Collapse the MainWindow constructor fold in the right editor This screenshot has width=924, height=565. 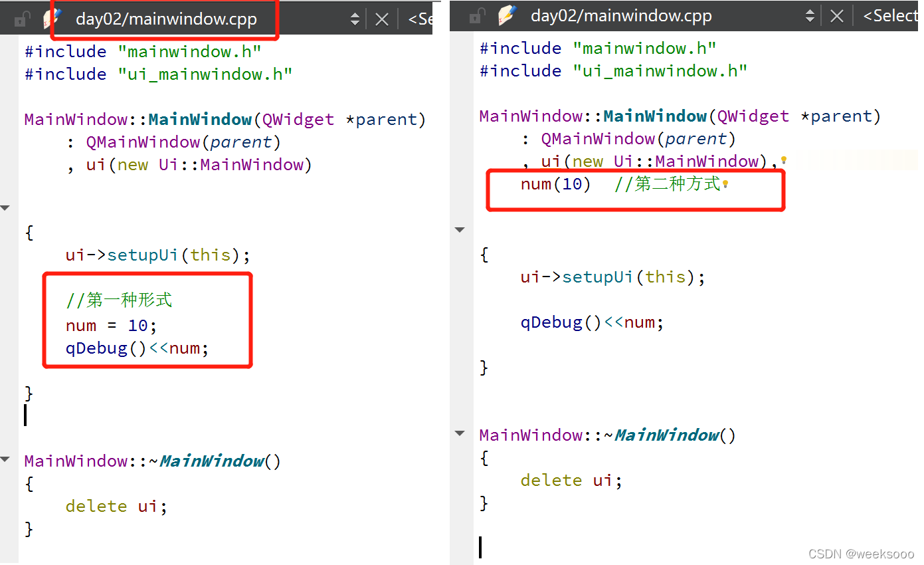460,230
